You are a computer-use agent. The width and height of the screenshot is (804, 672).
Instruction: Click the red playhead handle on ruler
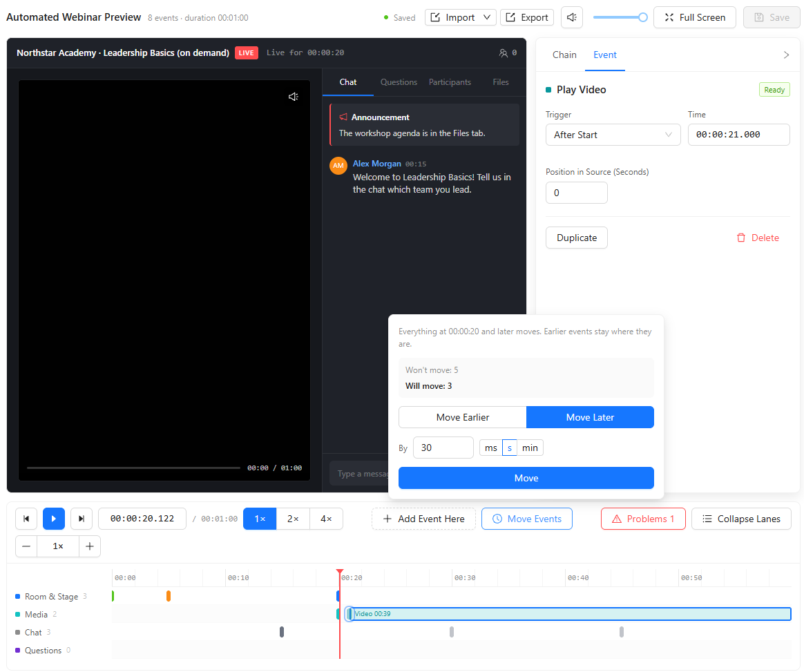(339, 572)
